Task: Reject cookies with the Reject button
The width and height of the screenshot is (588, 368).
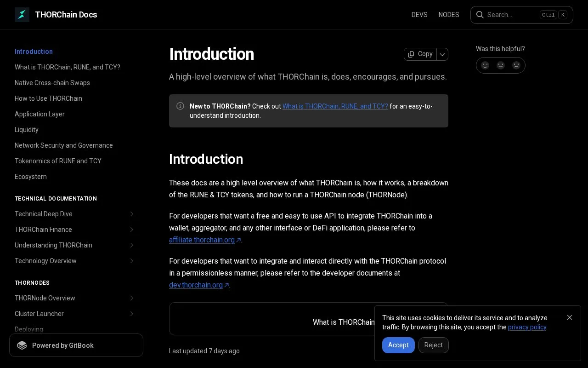Action: coord(434,345)
